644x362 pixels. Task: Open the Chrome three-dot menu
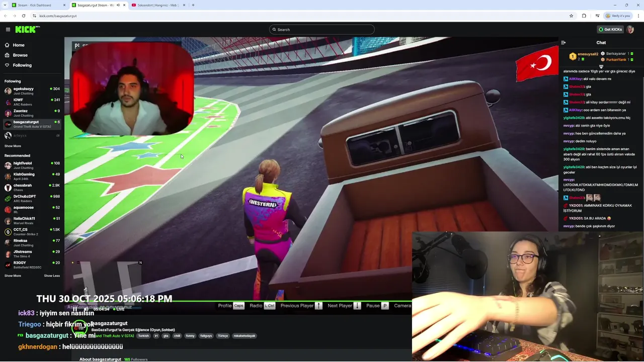click(x=637, y=16)
